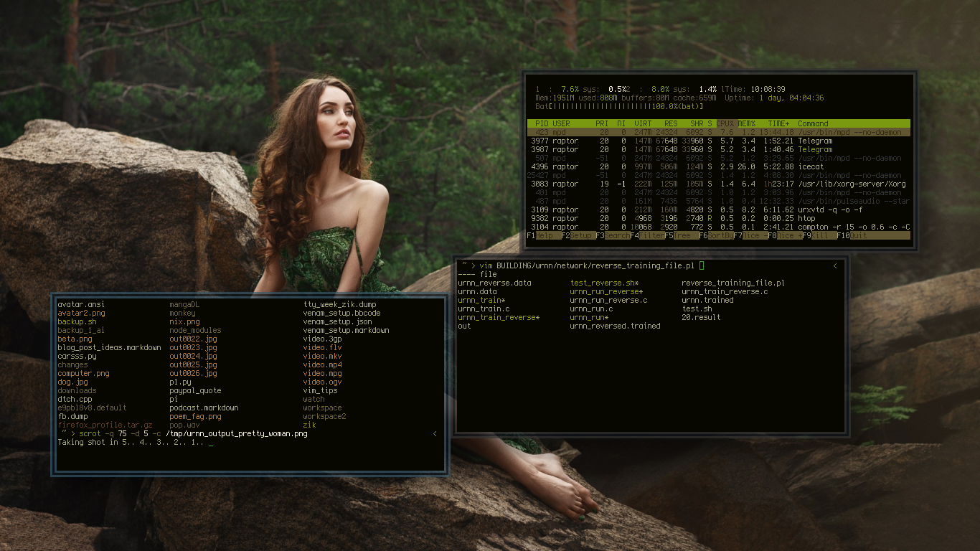Click podcast.markdown in the left terminal
The width and height of the screenshot is (980, 551).
tap(204, 408)
